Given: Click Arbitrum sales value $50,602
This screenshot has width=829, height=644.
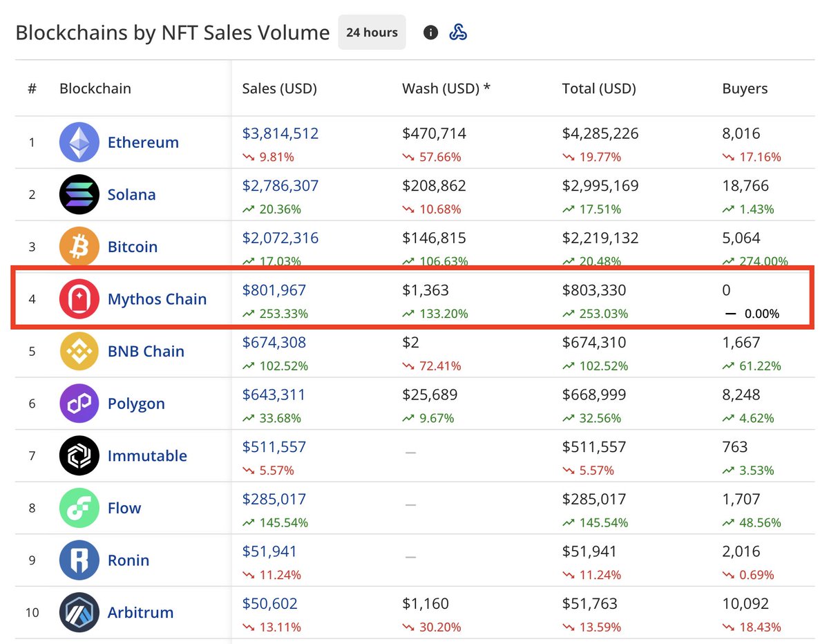Looking at the screenshot, I should (269, 603).
